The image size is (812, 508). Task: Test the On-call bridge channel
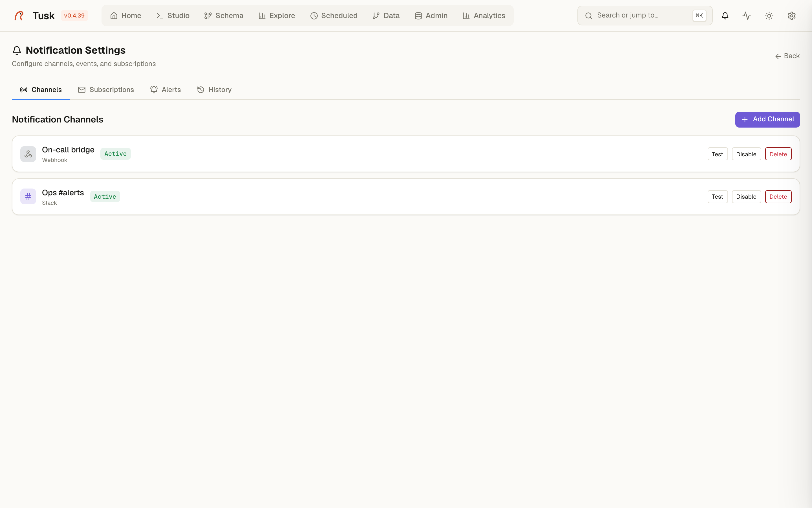717,154
